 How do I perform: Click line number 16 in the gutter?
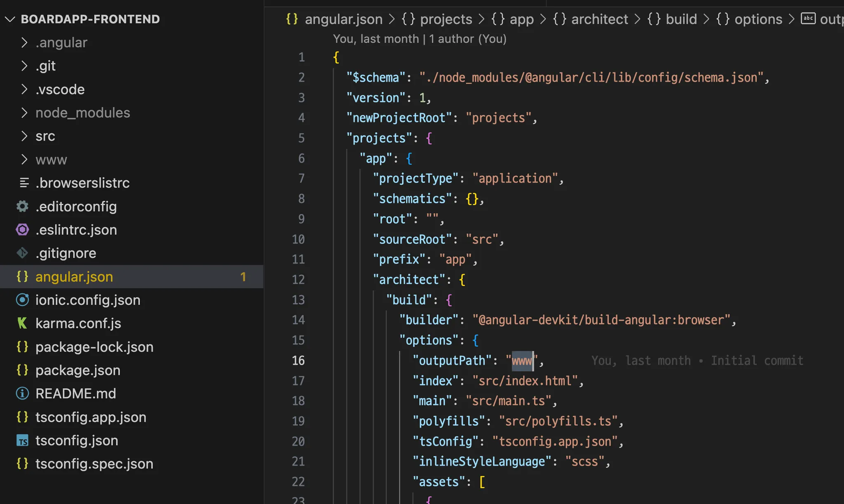(x=298, y=361)
